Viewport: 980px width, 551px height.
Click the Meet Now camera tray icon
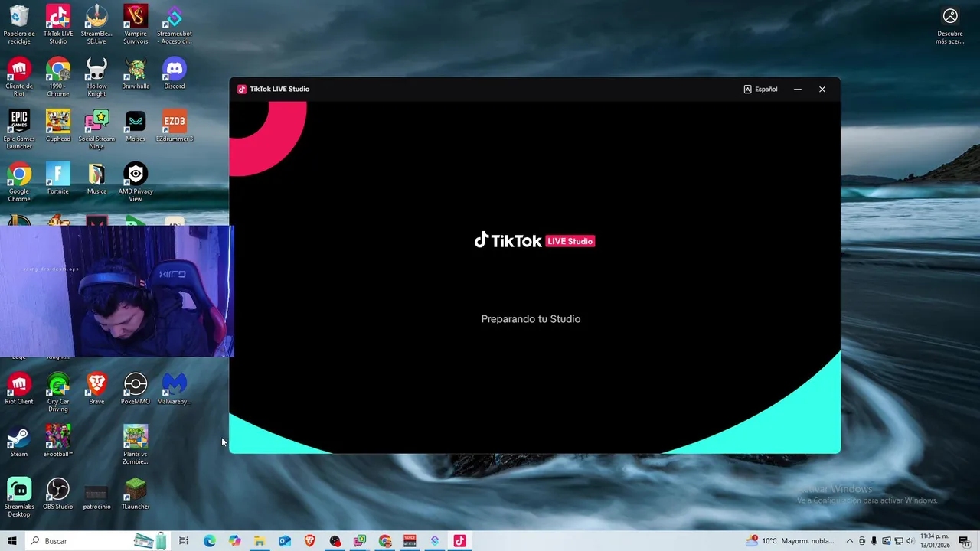click(x=862, y=541)
